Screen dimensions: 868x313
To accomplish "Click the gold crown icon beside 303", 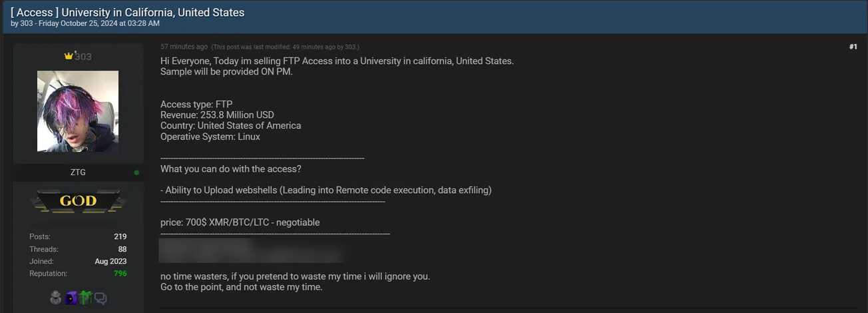I will click(x=69, y=57).
